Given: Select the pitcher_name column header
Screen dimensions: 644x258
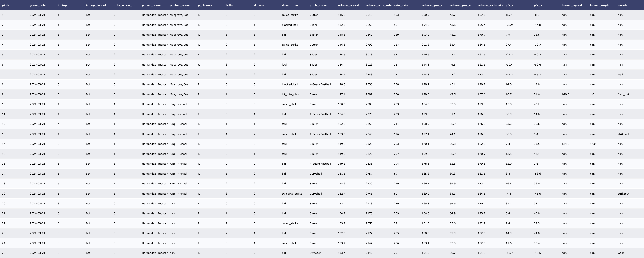Looking at the screenshot, I should 179,5.
